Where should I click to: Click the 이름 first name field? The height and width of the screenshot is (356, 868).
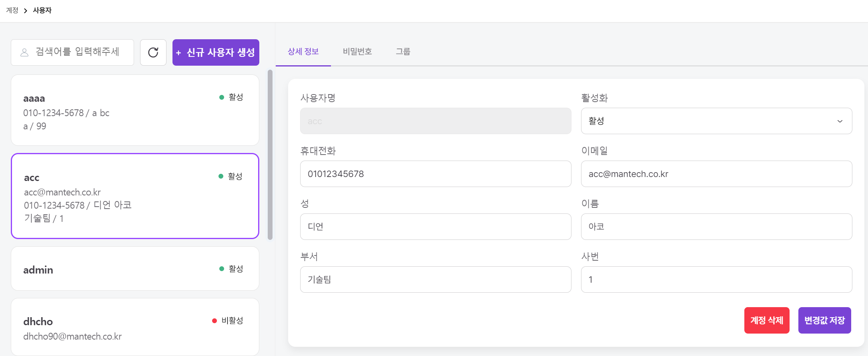pyautogui.click(x=716, y=227)
